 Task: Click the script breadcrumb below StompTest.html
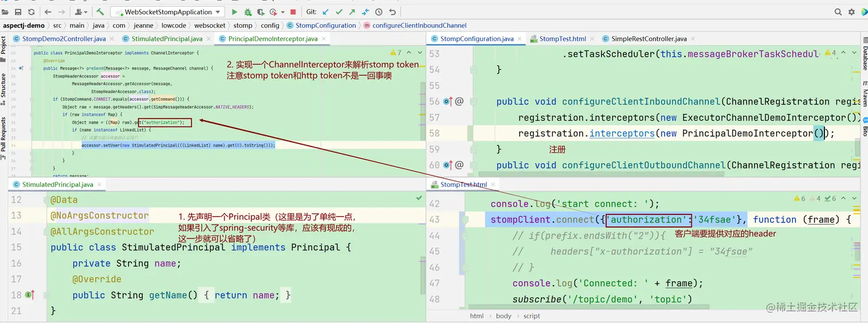coord(532,316)
